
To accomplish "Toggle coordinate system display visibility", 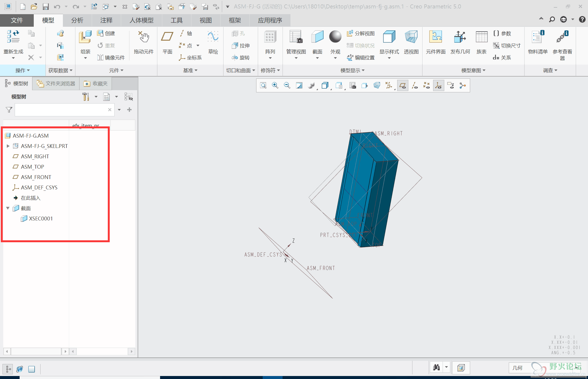I will pos(439,86).
